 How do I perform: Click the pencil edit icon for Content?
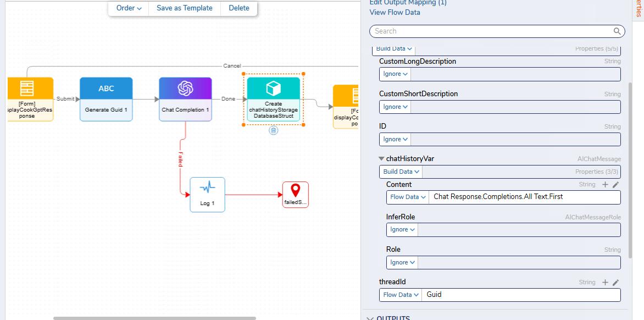[x=615, y=185]
